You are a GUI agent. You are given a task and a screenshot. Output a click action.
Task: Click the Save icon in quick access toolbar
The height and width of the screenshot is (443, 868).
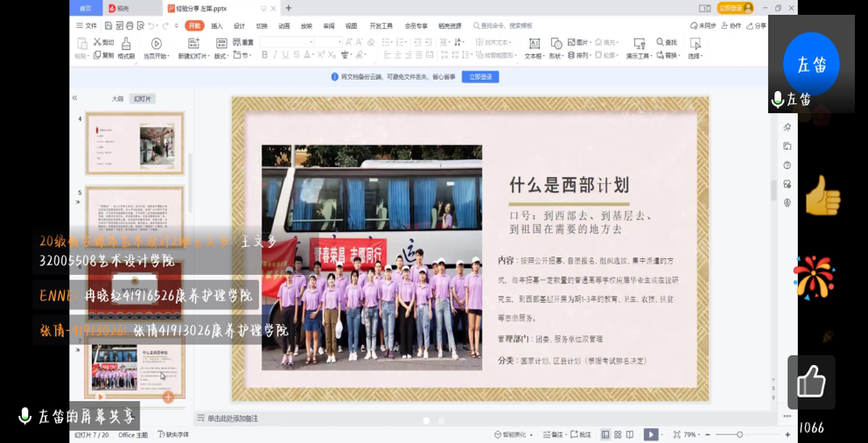tap(108, 25)
